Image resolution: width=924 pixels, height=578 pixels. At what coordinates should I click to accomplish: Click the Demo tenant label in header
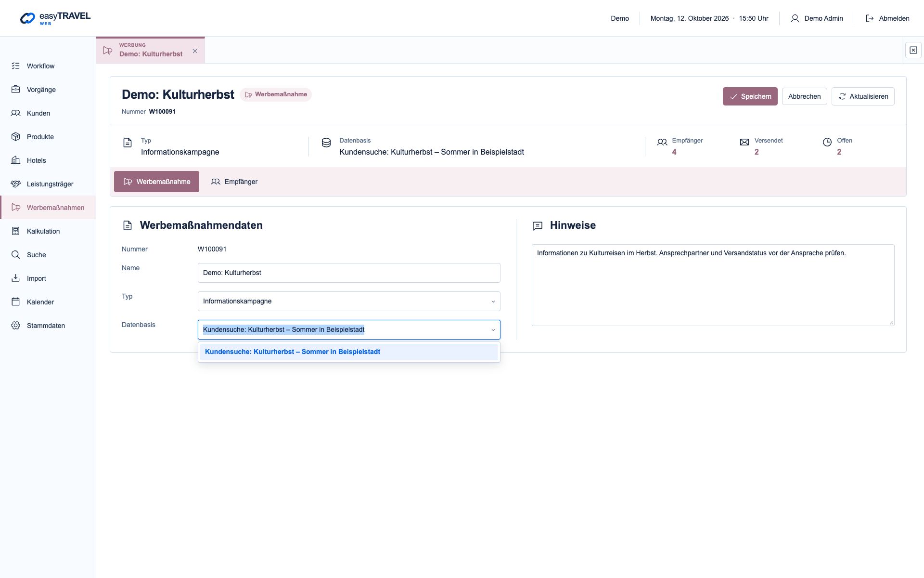coord(620,18)
